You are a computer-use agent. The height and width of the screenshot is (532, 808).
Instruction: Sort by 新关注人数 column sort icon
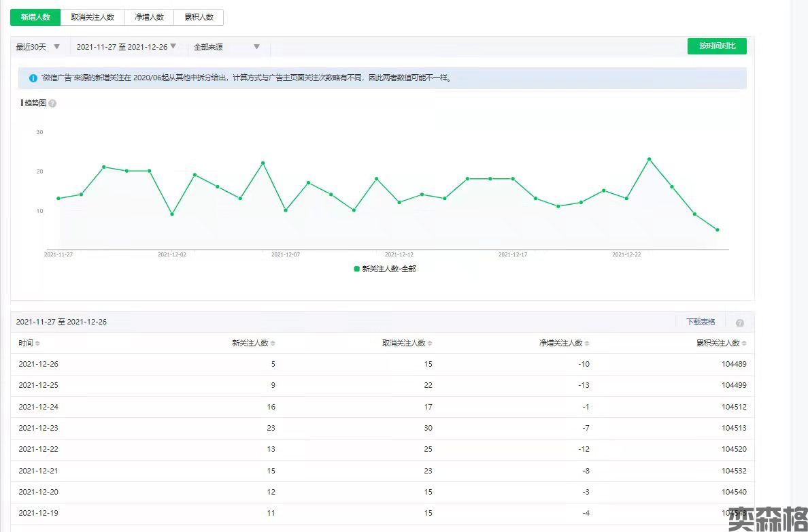(x=273, y=344)
